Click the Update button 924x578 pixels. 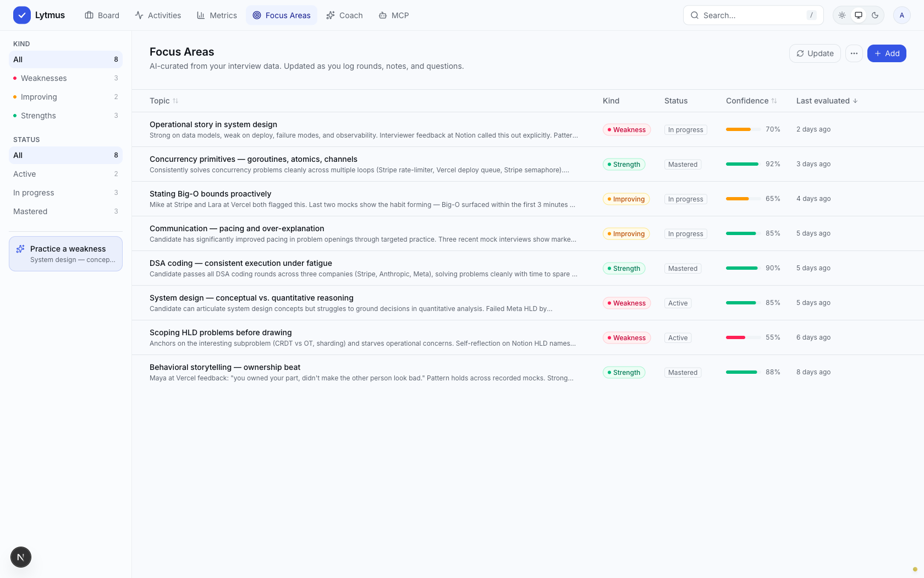pos(815,53)
